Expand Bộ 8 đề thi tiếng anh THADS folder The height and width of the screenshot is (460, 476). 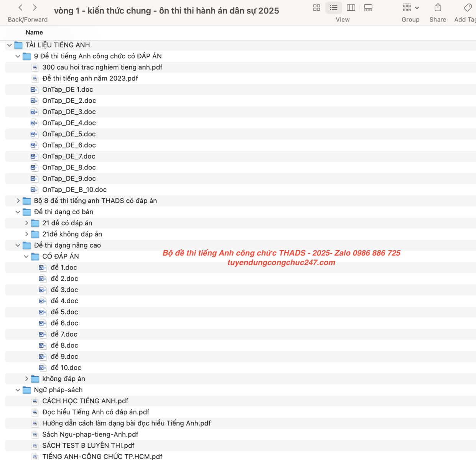18,201
